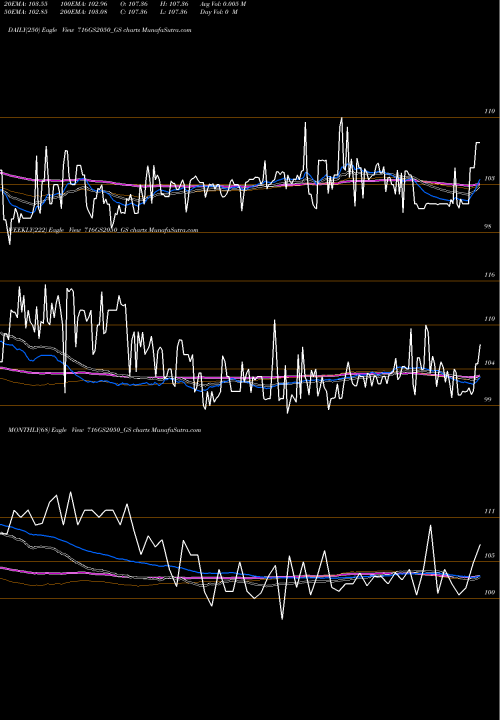The height and width of the screenshot is (720, 500).
Task: Click the 99 axis label on weekly chart
Action: tap(489, 399)
